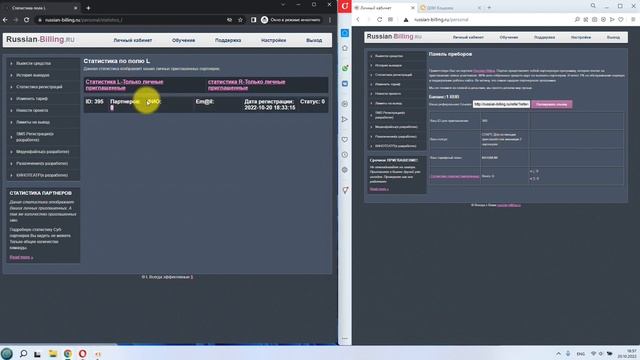
Task: Click the heart bookmark icon in Opera's address bar
Action: click(x=621, y=20)
